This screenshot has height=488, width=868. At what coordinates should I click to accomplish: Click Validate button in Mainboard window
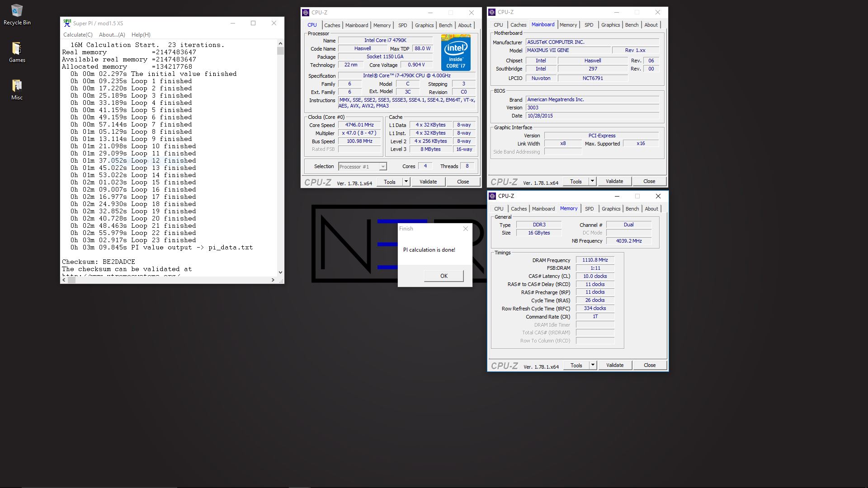coord(614,181)
